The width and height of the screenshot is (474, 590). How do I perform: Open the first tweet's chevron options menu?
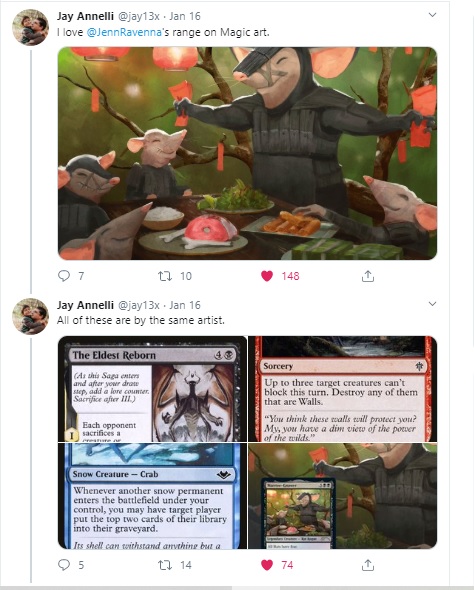[x=433, y=15]
